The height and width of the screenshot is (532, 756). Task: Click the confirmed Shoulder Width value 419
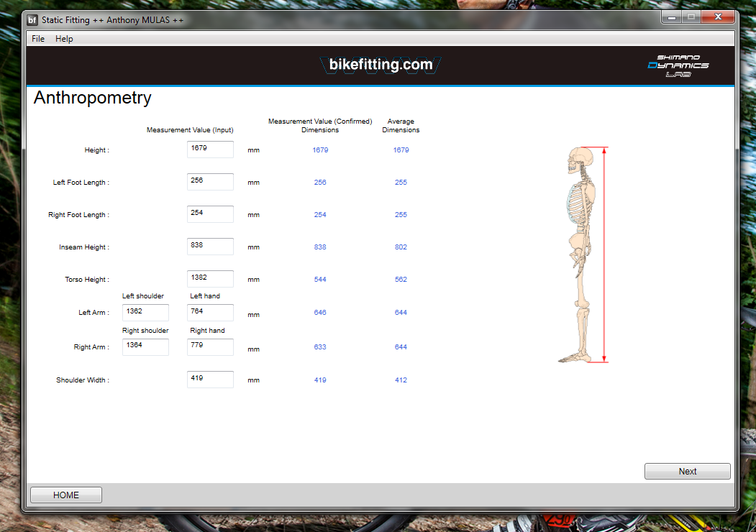pyautogui.click(x=320, y=380)
